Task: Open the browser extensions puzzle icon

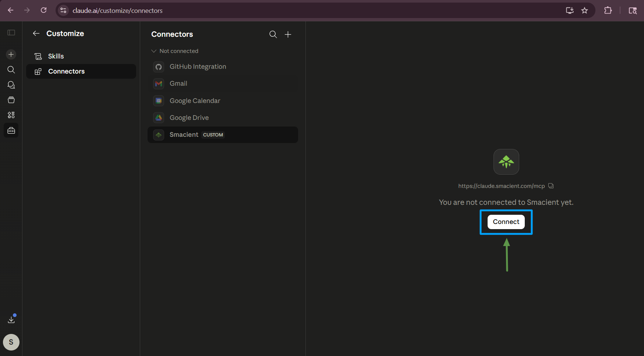Action: point(608,10)
